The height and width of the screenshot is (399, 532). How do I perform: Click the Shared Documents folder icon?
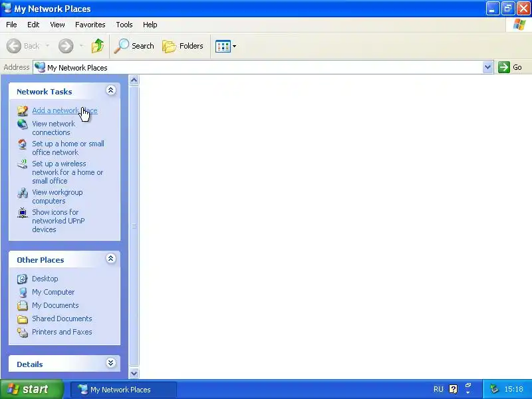23,319
